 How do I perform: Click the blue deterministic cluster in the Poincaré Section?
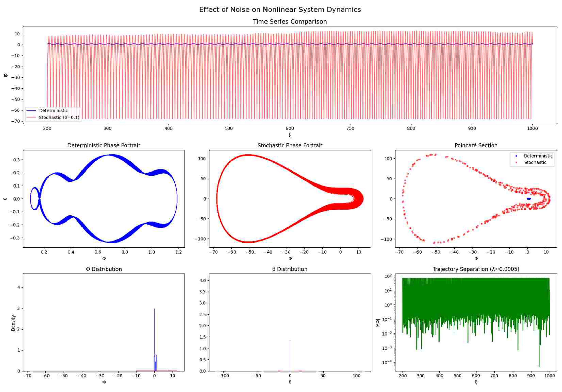tap(529, 199)
